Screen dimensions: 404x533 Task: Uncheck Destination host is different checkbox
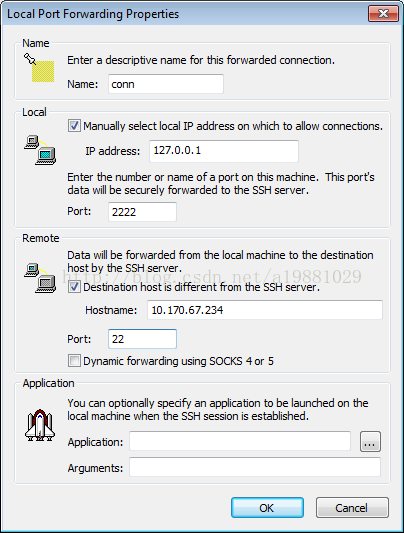(74, 287)
